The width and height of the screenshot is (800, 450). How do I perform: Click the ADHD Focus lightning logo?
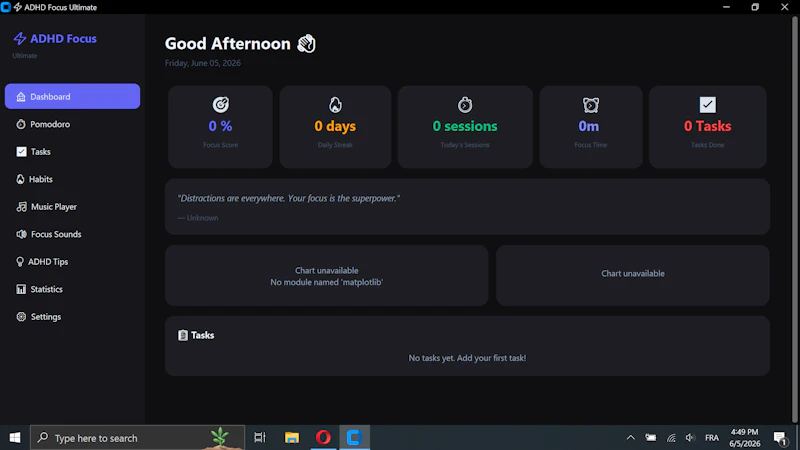pos(19,38)
